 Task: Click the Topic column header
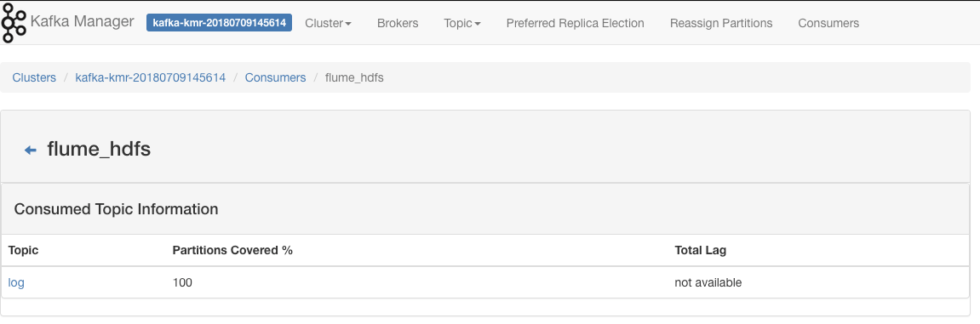tap(23, 250)
